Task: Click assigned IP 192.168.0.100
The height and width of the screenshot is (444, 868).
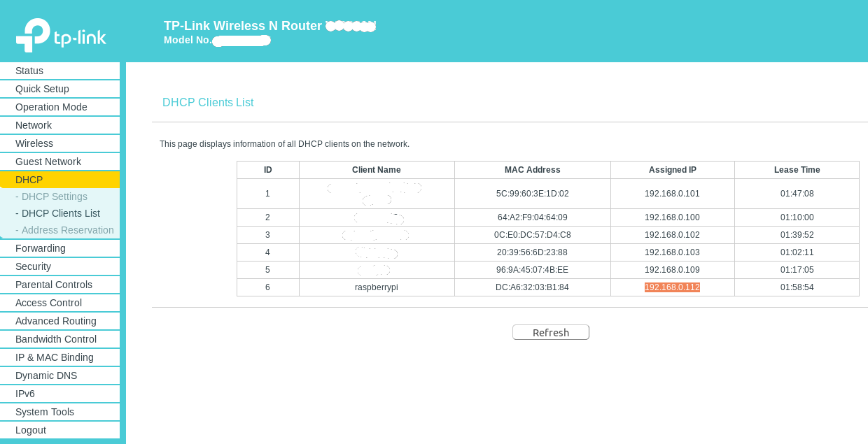Action: (x=672, y=217)
